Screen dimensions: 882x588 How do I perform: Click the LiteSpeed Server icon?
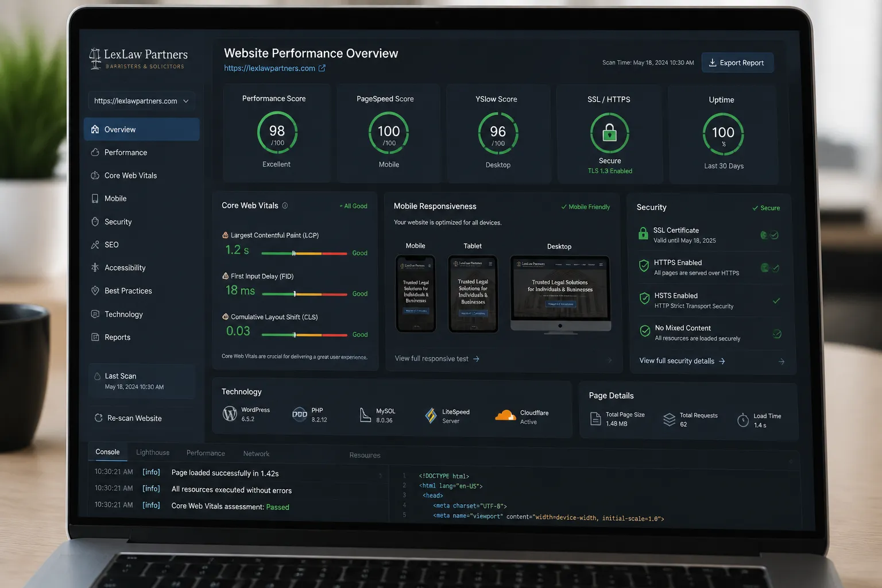pos(431,415)
